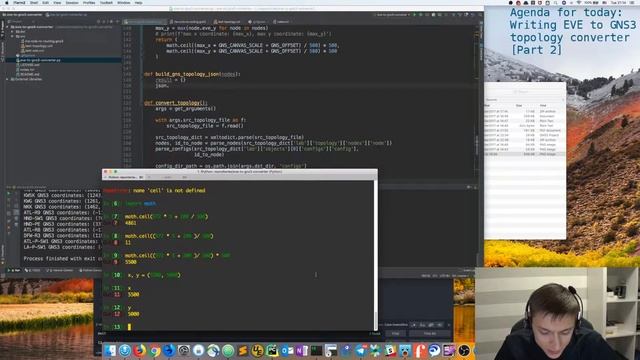Open the iTerm2 application menu

coord(19,2)
